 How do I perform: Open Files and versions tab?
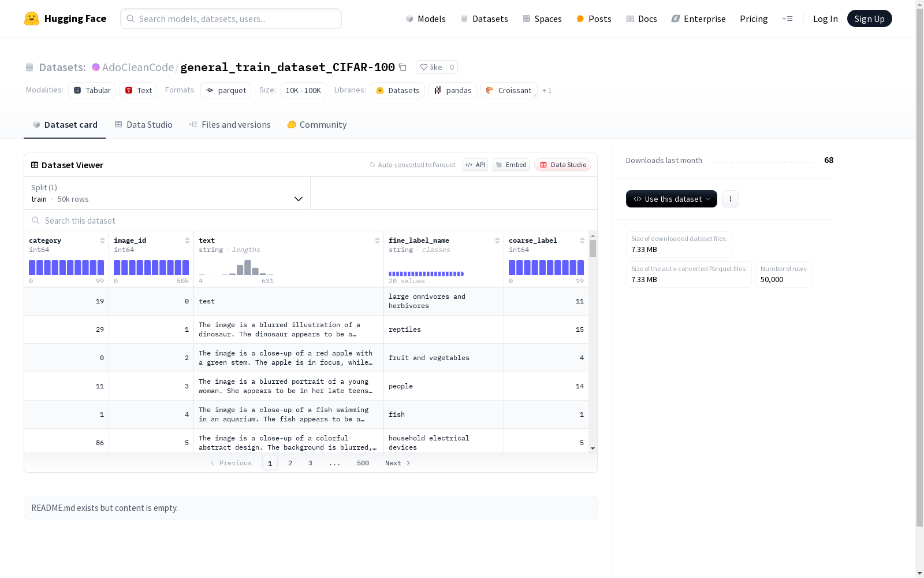230,125
